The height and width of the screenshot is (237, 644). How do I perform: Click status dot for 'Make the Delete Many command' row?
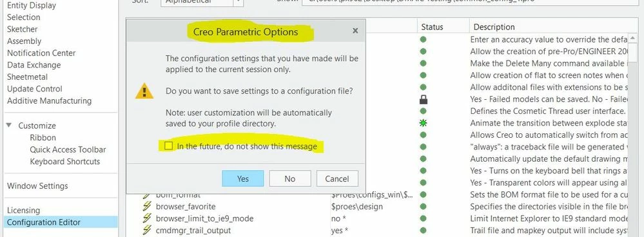pos(423,64)
